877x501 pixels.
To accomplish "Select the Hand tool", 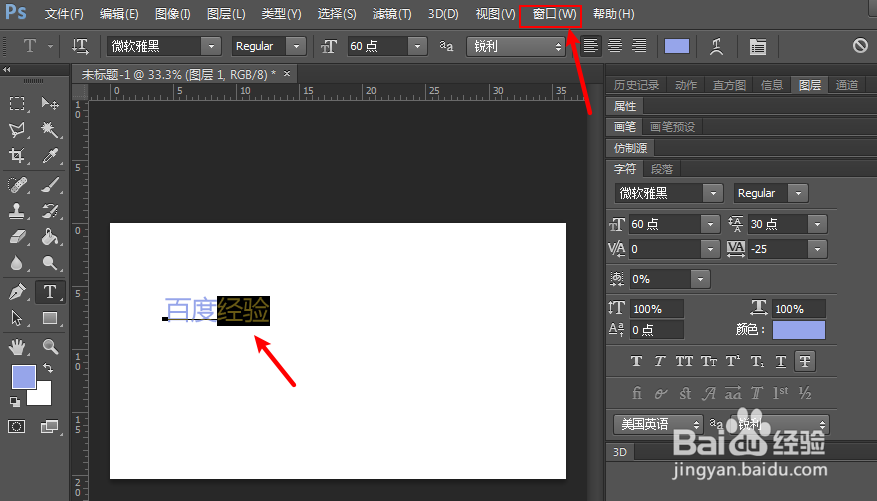I will pyautogui.click(x=17, y=347).
